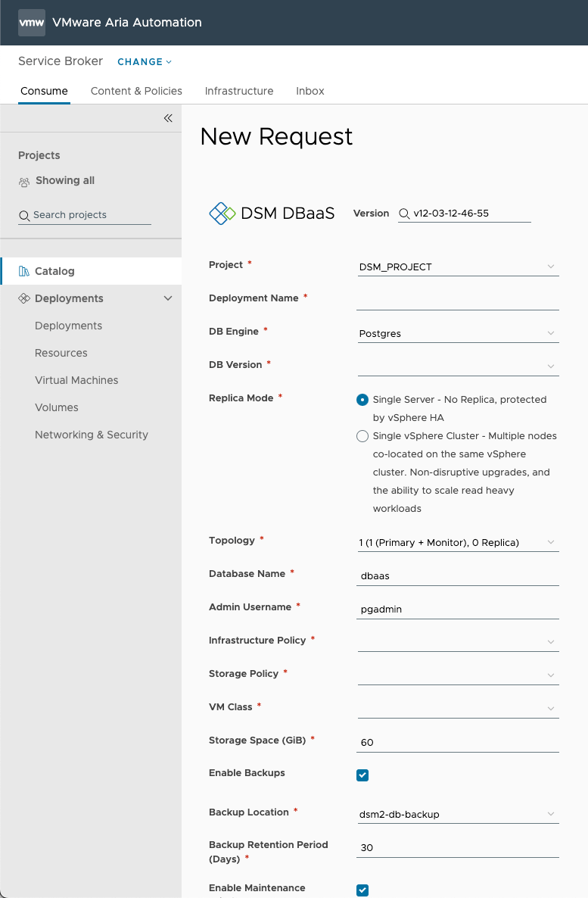Image resolution: width=588 pixels, height=898 pixels.
Task: Click the Projects sidebar heading
Action: click(x=39, y=155)
